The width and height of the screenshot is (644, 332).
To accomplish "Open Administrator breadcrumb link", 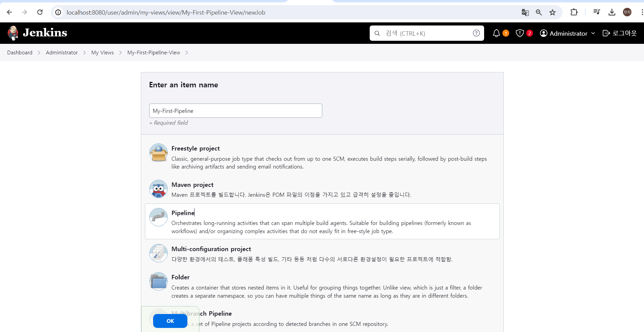I will [x=62, y=53].
